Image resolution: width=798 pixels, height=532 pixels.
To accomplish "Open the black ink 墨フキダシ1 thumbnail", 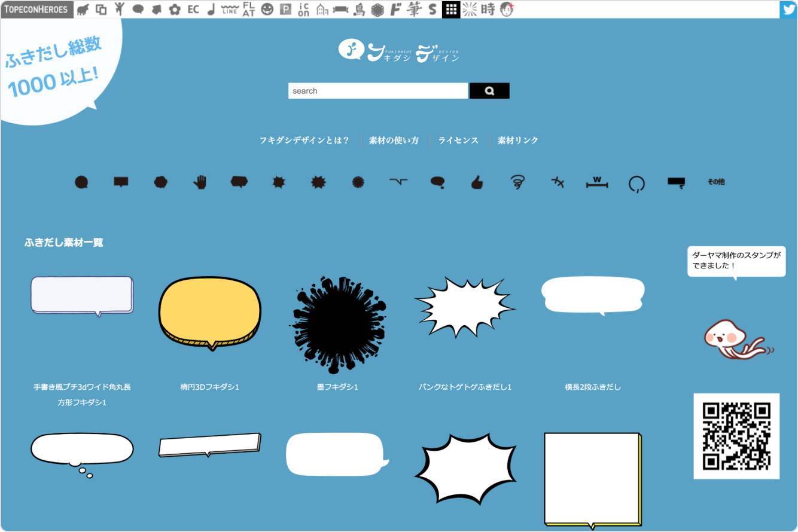I will click(338, 325).
